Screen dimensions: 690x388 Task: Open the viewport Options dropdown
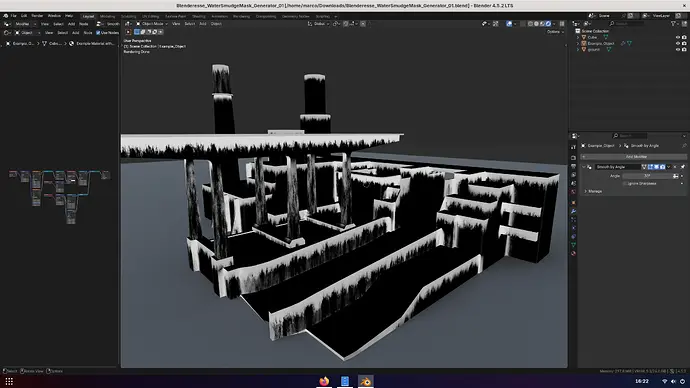point(555,32)
